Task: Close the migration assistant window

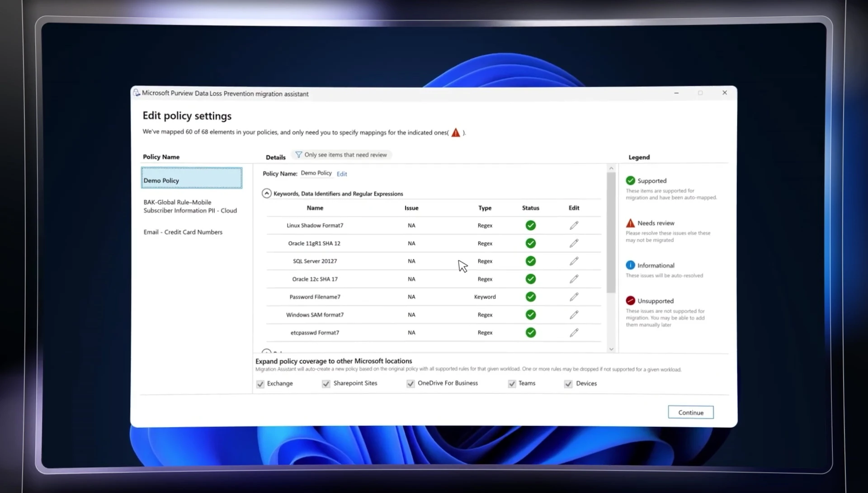Action: tap(725, 93)
